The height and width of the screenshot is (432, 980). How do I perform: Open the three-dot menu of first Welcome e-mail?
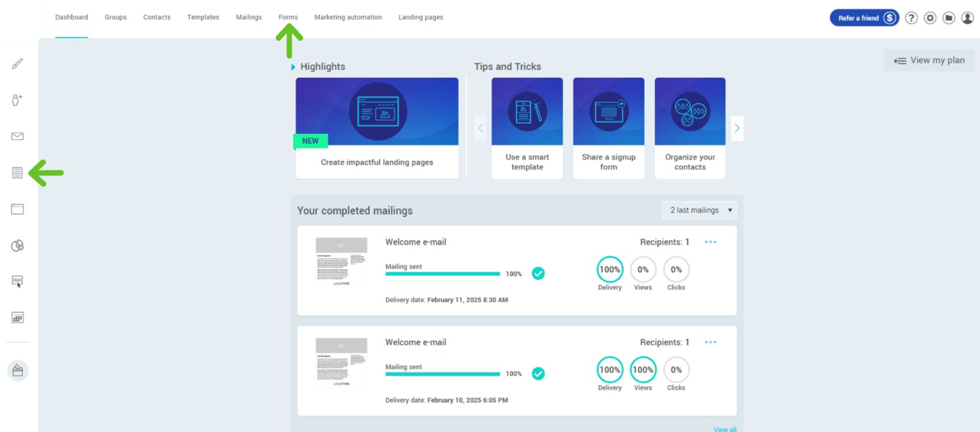coord(710,242)
